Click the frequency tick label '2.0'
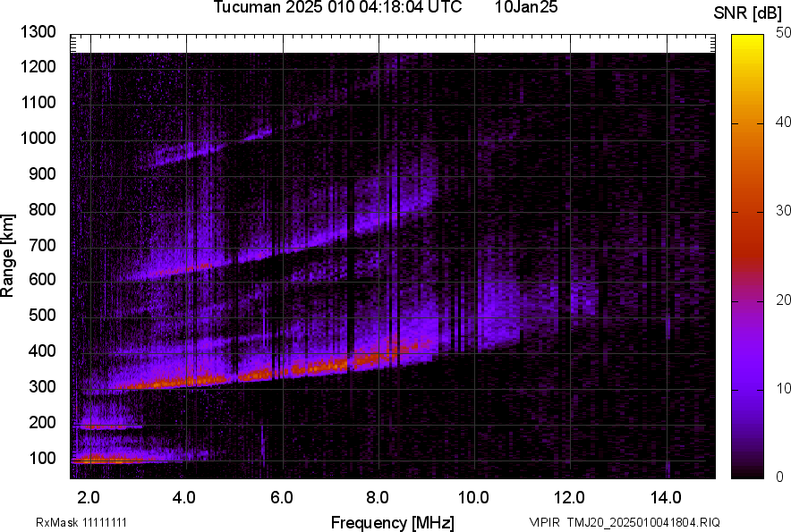Screen dimensions: 791x532 (89, 498)
